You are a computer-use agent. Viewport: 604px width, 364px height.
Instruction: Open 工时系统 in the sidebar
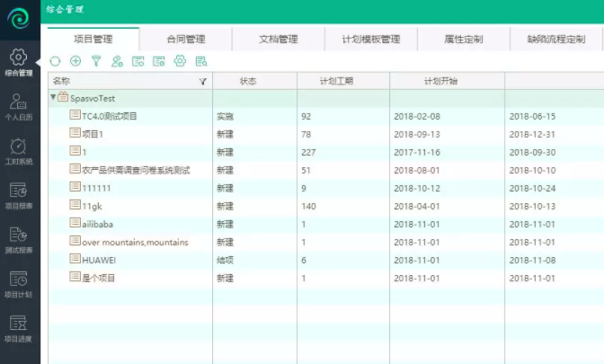click(20, 151)
